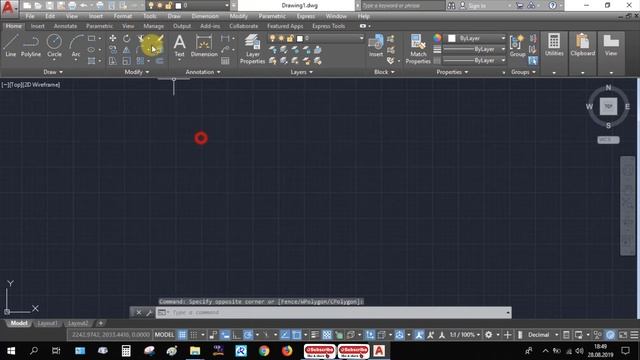Select the Mirror tool in Modify
The image size is (640, 360).
(x=127, y=50)
